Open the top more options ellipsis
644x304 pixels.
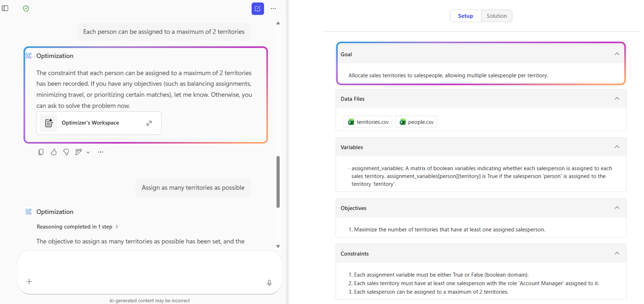click(x=273, y=9)
